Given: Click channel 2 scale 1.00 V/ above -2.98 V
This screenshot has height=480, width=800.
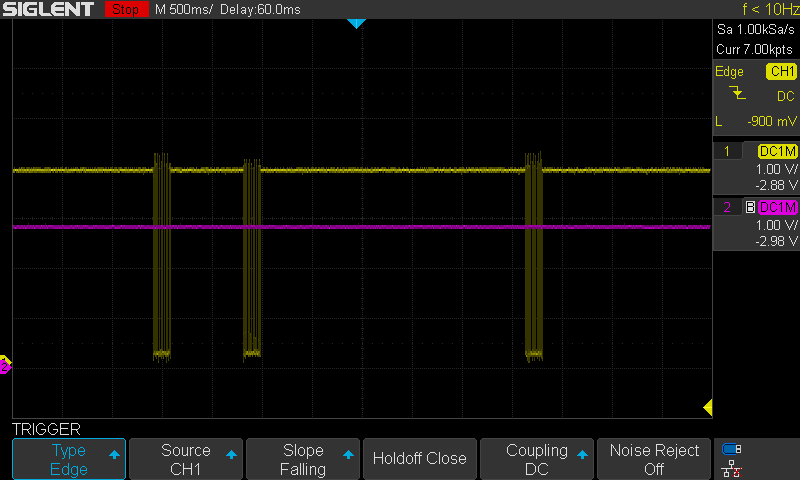Looking at the screenshot, I should pos(776,225).
